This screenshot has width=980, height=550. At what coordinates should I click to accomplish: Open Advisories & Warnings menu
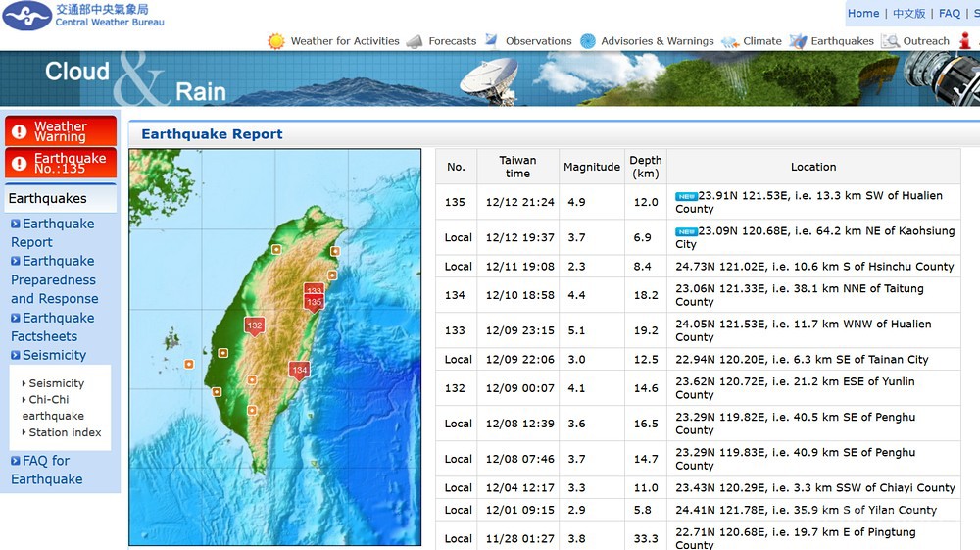click(657, 41)
